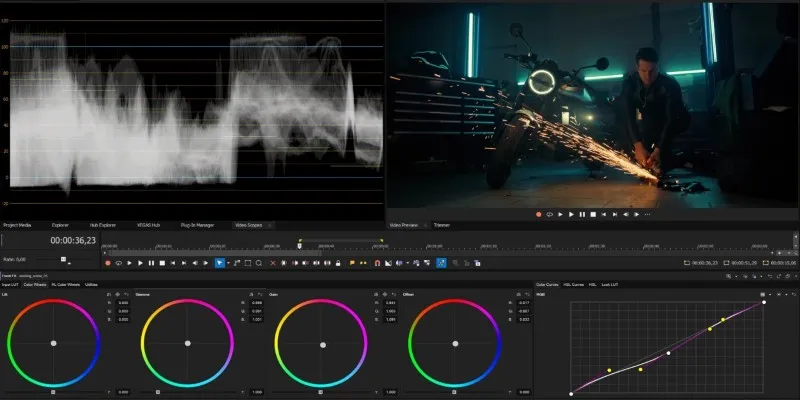Select the Normal Edit arrow tool
The image size is (800, 400).
tap(219, 263)
